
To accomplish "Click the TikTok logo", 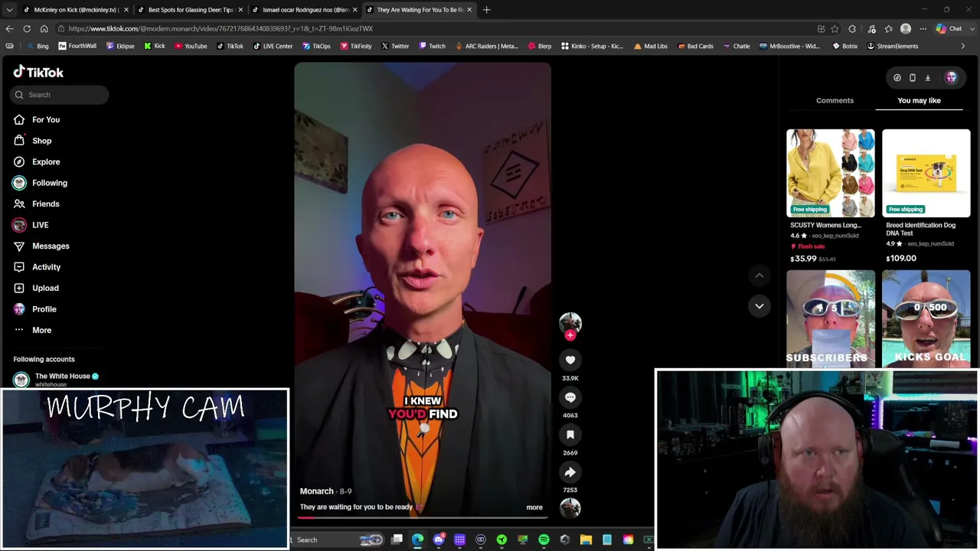I will tap(38, 72).
